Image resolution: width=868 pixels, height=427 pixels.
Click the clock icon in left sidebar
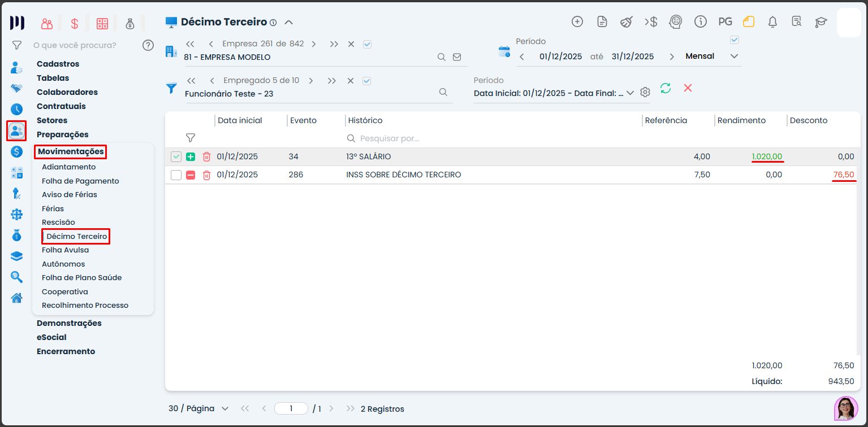(x=16, y=109)
